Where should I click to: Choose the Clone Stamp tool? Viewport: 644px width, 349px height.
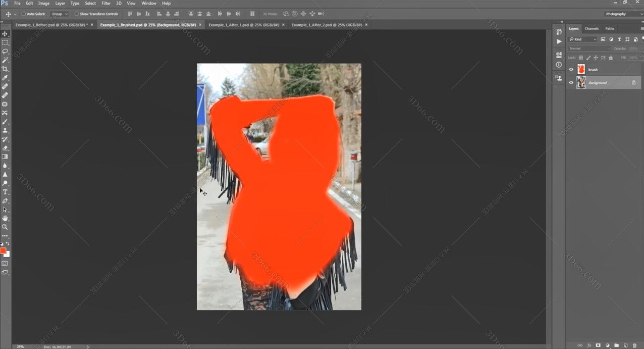5,130
